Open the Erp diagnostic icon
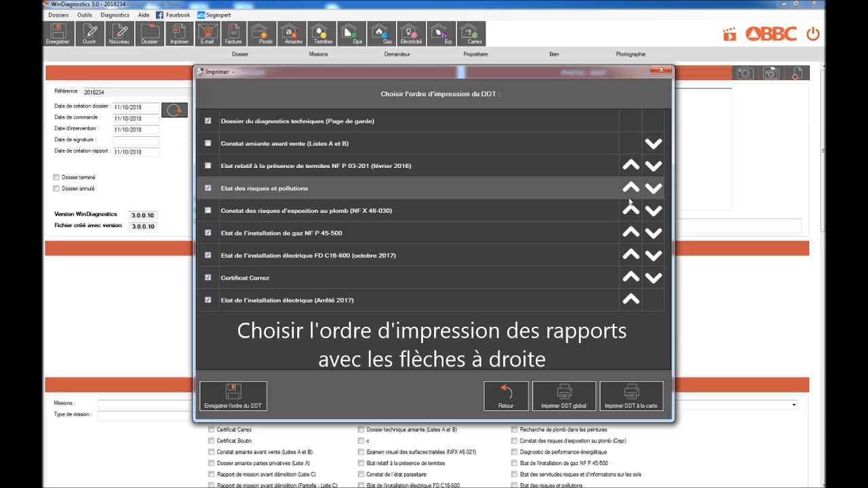The height and width of the screenshot is (488, 868). pos(442,33)
